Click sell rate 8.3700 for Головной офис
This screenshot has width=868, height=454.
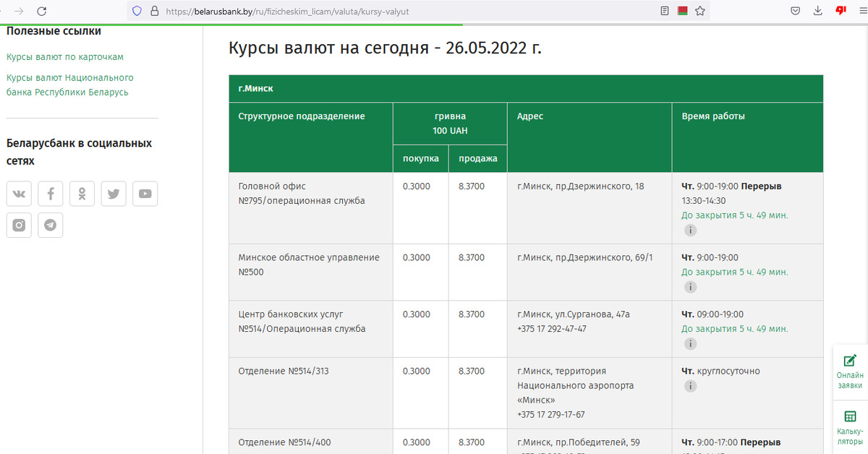click(472, 187)
